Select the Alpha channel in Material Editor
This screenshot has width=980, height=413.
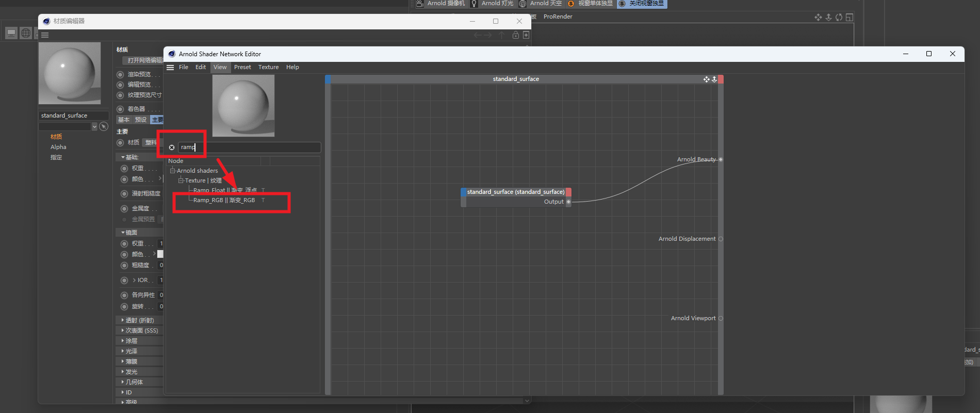[x=58, y=147]
